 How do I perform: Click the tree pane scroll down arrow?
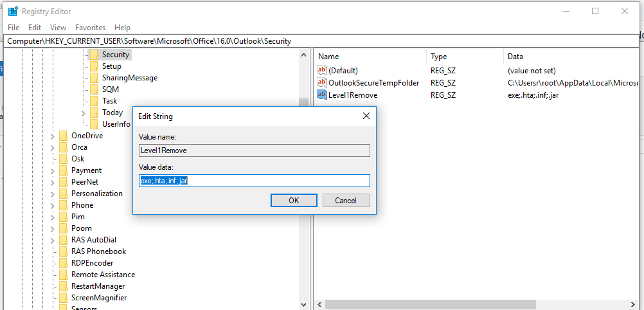point(303,305)
